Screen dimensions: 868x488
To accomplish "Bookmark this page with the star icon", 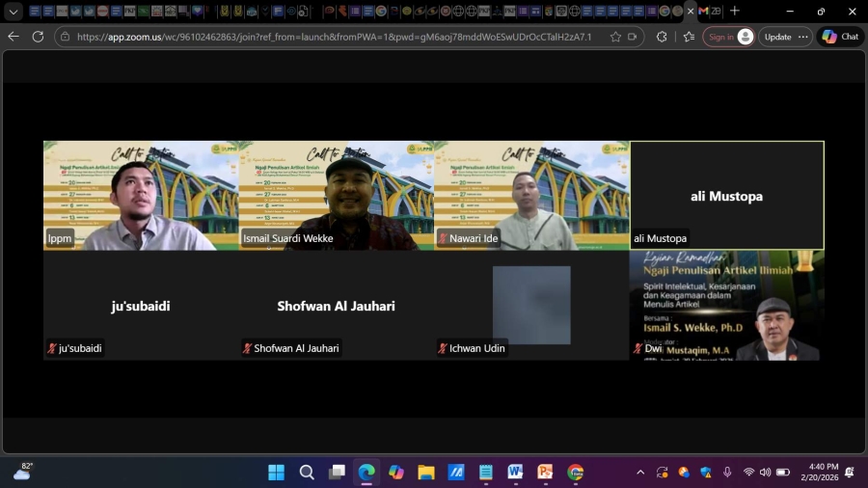I will (615, 37).
